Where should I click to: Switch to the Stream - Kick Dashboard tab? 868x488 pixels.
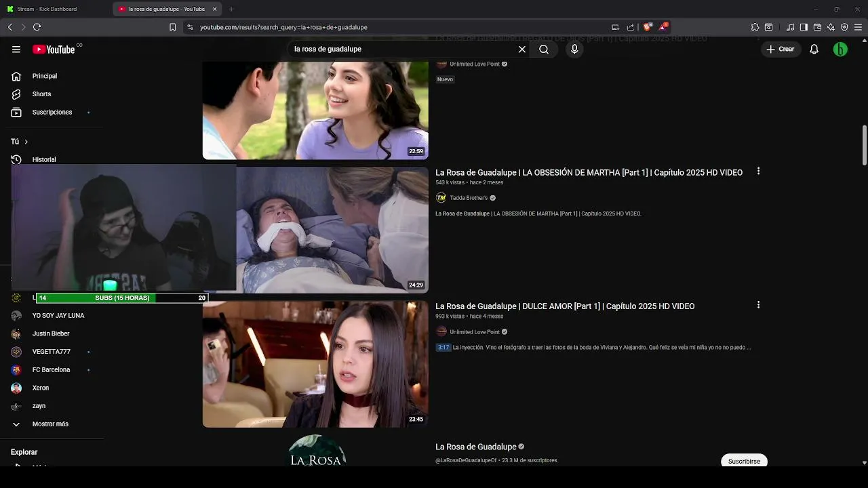[x=47, y=9]
